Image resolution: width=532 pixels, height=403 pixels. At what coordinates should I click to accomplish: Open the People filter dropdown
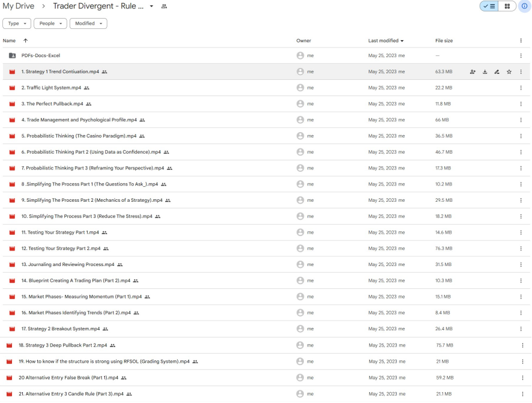tap(50, 23)
